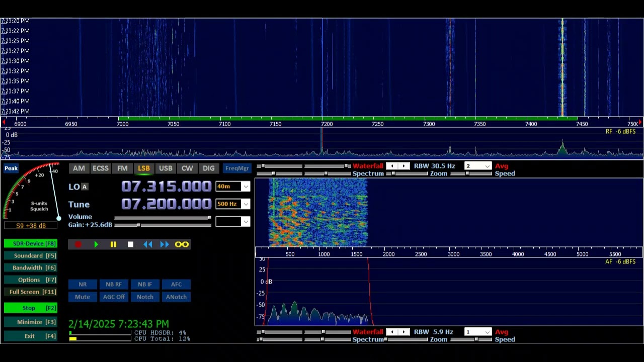Click the Stop [F2] button
This screenshot has width=644, height=362.
coord(30,308)
